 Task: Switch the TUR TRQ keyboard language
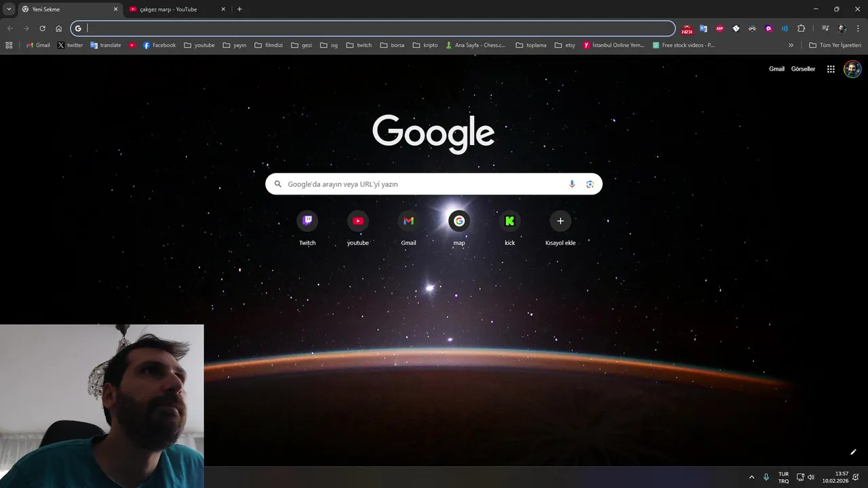[783, 477]
